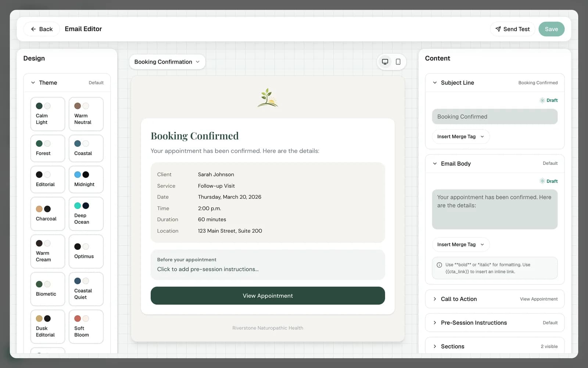Select the Warm Cream theme
Image resolution: width=588 pixels, height=368 pixels.
point(48,251)
